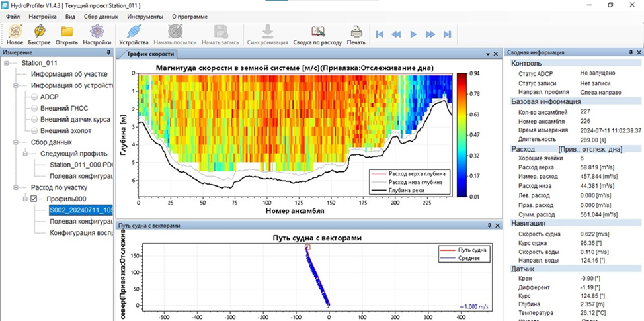Image resolution: width=644 pixels, height=321 pixels.
Task: Open the Инструменты menu
Action: click(x=145, y=16)
